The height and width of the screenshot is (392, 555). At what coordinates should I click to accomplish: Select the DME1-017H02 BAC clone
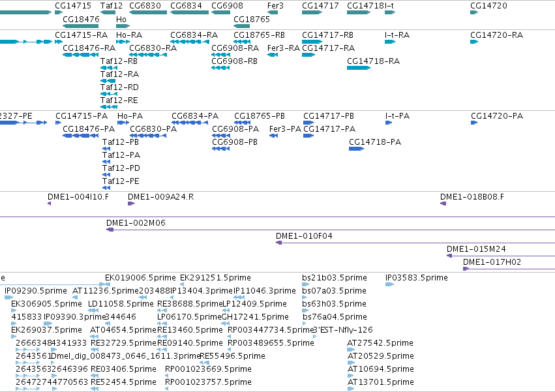tap(509, 269)
